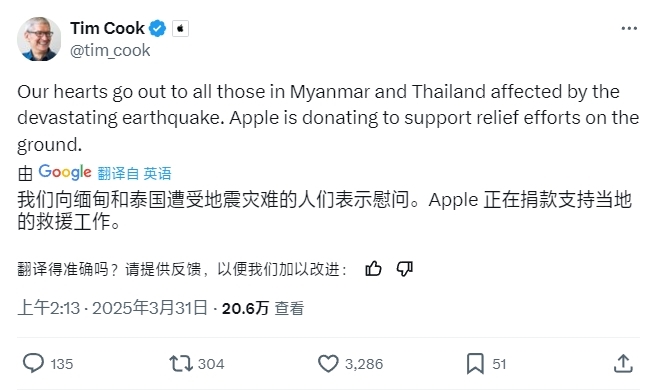Image resolution: width=653 pixels, height=390 pixels.
Task: Open the @tim_cook handle link
Action: pyautogui.click(x=110, y=50)
